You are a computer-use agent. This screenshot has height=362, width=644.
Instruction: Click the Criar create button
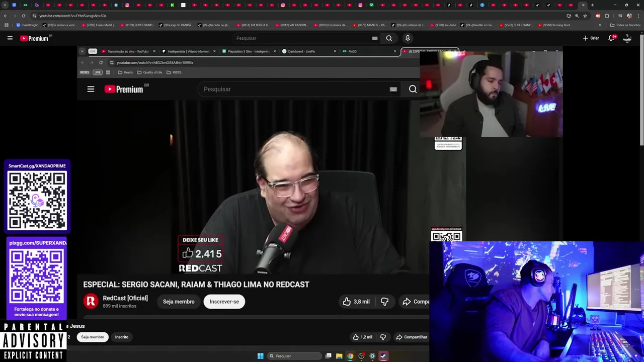click(591, 38)
